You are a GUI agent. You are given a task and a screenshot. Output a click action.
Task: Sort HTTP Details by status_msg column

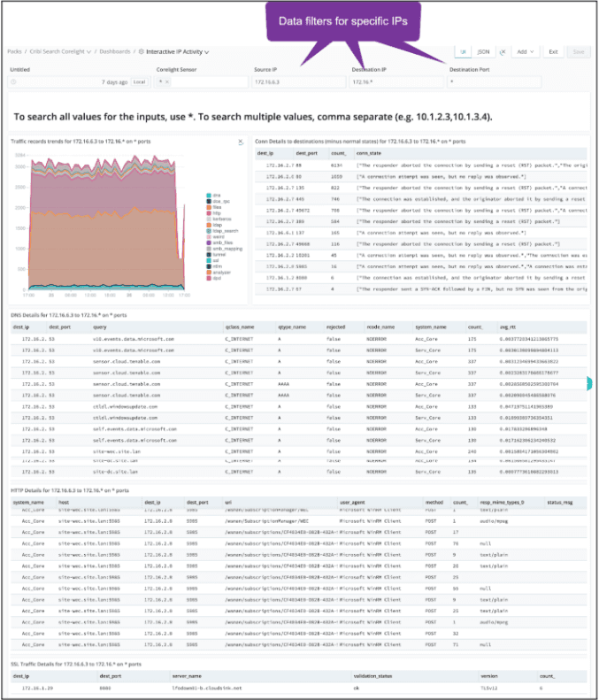point(559,503)
